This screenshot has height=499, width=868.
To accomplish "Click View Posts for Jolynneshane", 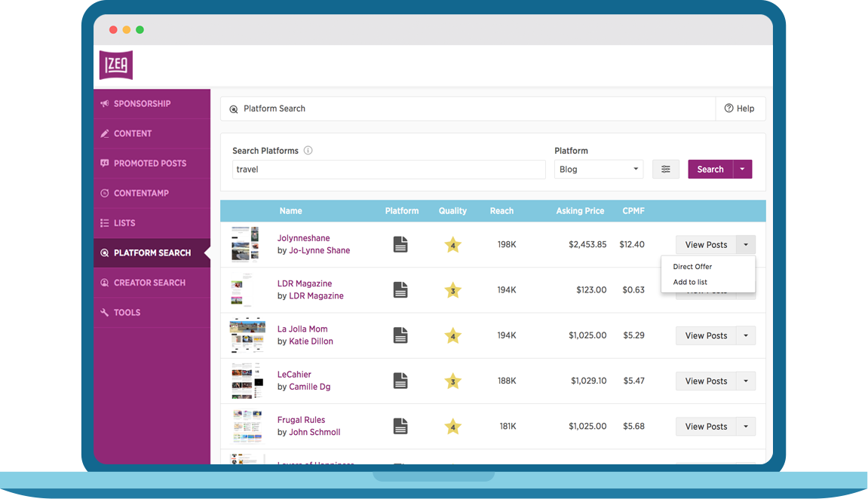I will tap(706, 244).
